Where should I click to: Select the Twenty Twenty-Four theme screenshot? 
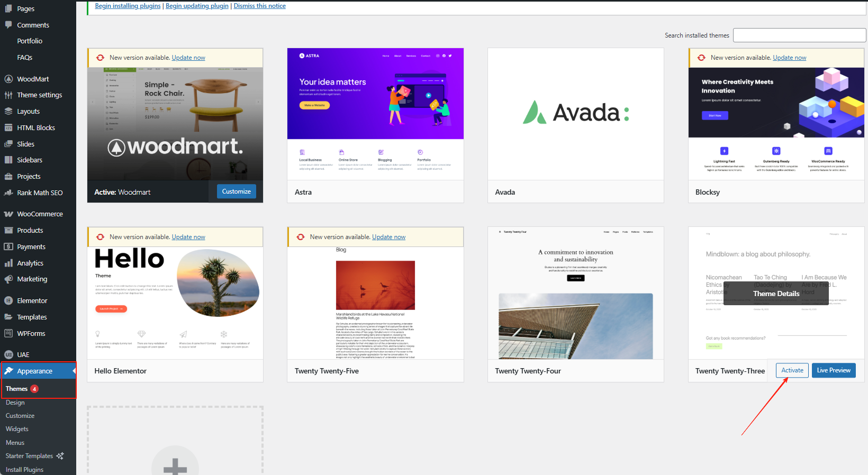pyautogui.click(x=576, y=294)
